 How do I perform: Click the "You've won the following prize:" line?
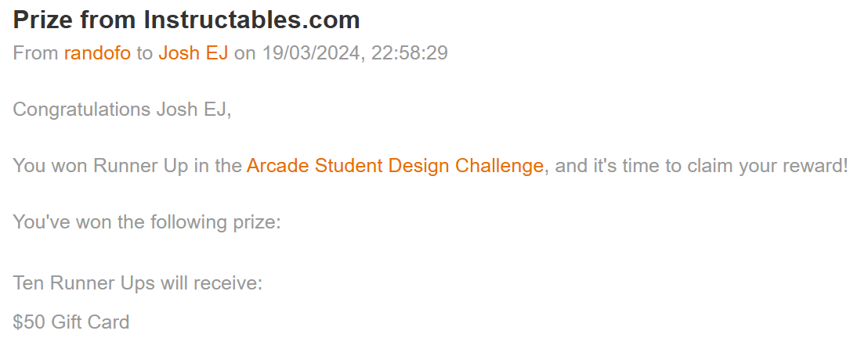click(146, 222)
